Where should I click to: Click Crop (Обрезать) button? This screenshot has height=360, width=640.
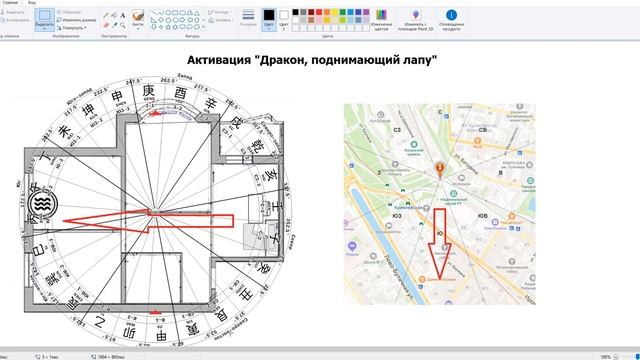(x=69, y=12)
